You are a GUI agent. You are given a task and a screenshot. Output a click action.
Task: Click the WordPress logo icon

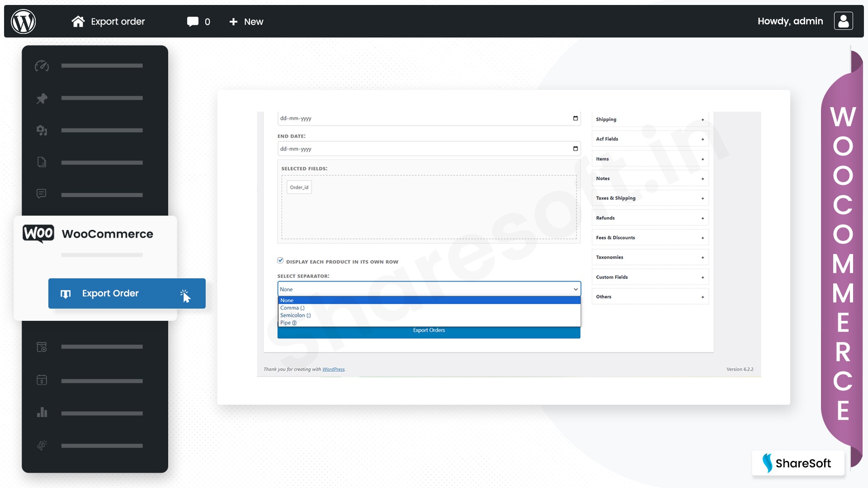(24, 21)
